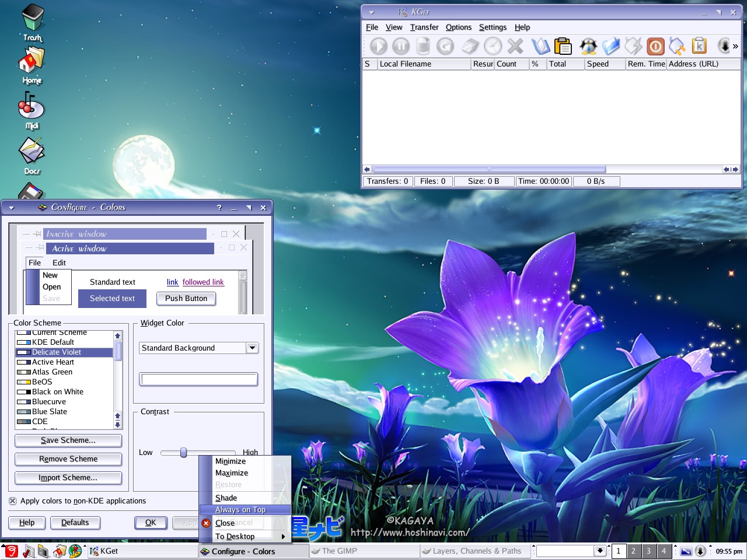Choose 'Shade' from the window context menu
Screen dimensions: 747x560
(x=245, y=498)
